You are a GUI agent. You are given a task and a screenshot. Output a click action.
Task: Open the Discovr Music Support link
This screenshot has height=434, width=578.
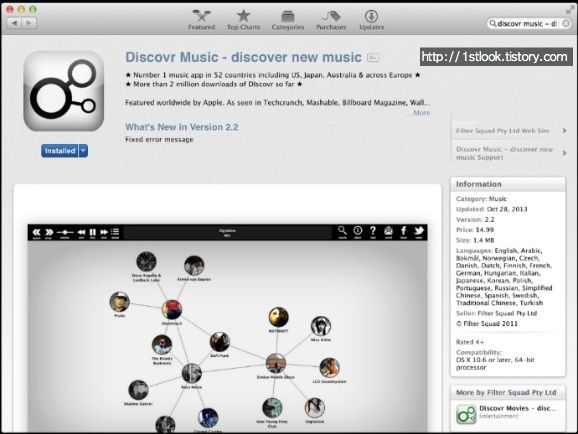[505, 153]
